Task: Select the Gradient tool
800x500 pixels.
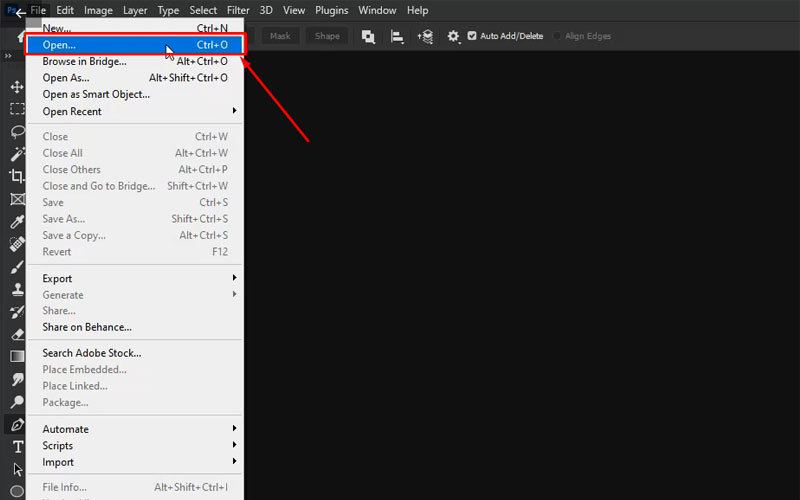Action: [17, 356]
